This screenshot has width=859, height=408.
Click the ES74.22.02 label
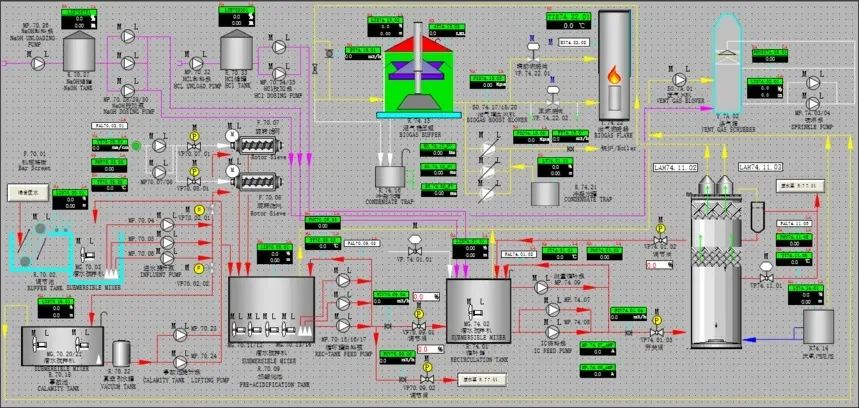[574, 42]
